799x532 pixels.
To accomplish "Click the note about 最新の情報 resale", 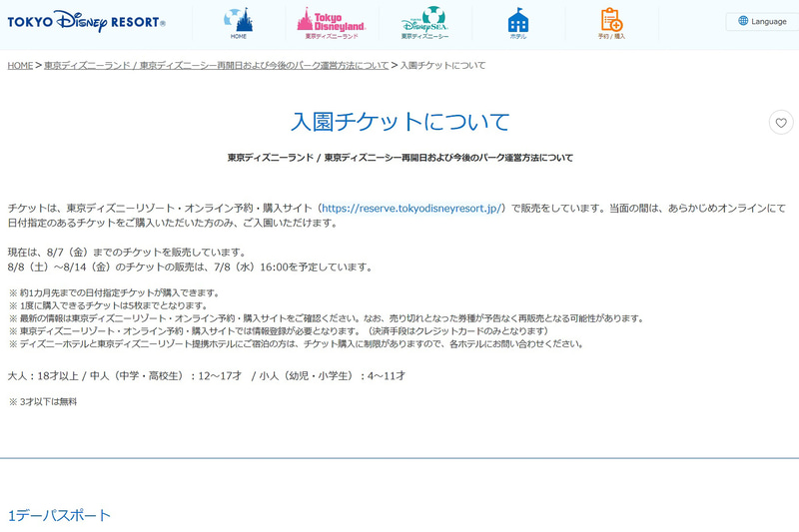I will pyautogui.click(x=327, y=318).
